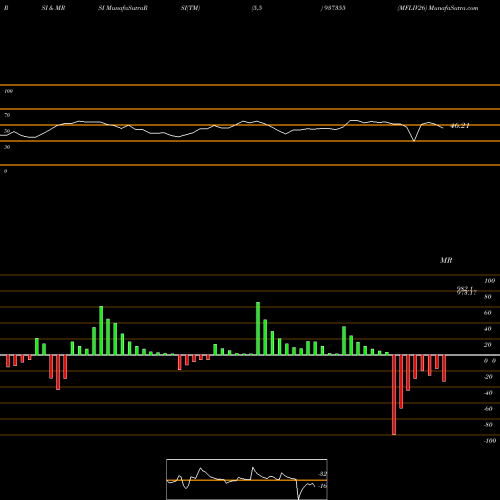Click the SI & MR header text
The width and height of the screenshot is (500, 500).
click(53, 8)
